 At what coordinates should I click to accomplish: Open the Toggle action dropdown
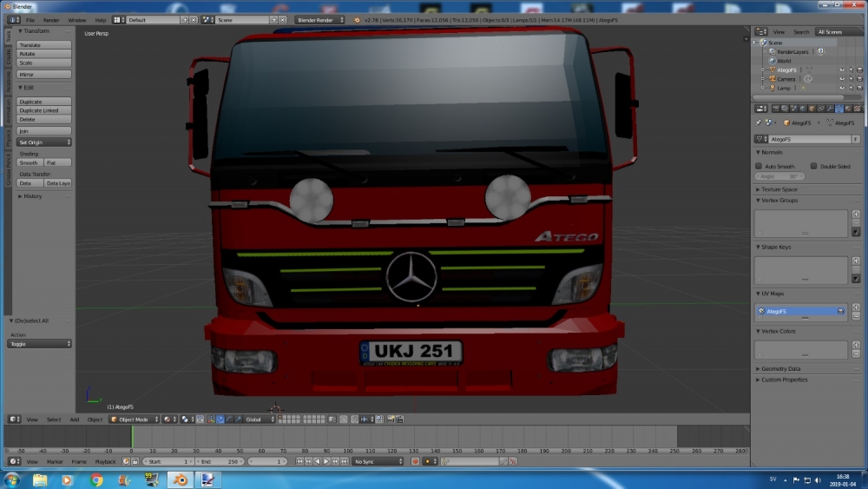[39, 344]
